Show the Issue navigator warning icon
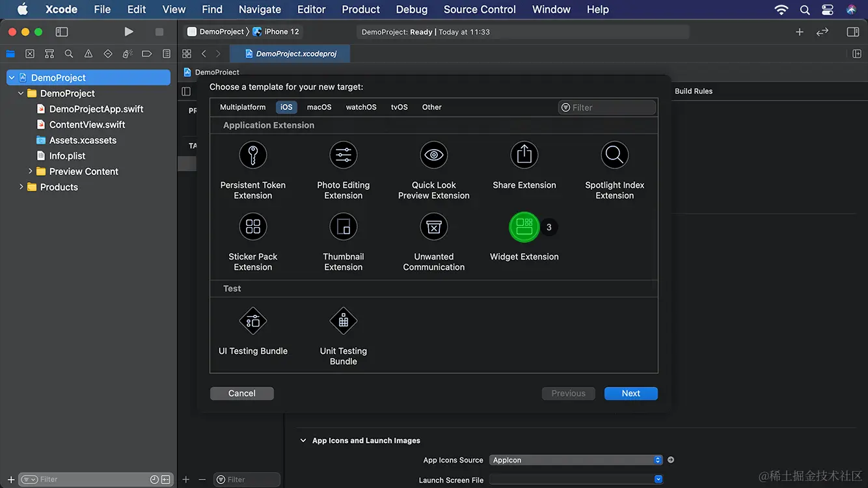868x488 pixels. 88,54
